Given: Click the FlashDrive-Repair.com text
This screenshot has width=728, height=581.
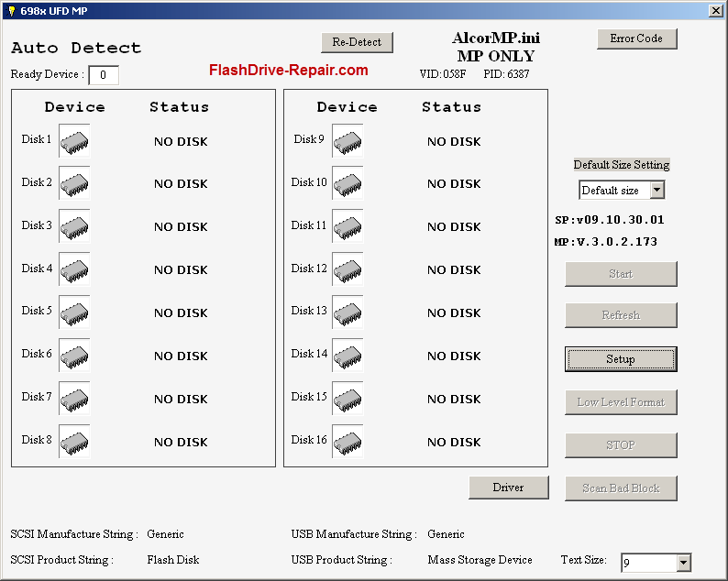Looking at the screenshot, I should 288,70.
